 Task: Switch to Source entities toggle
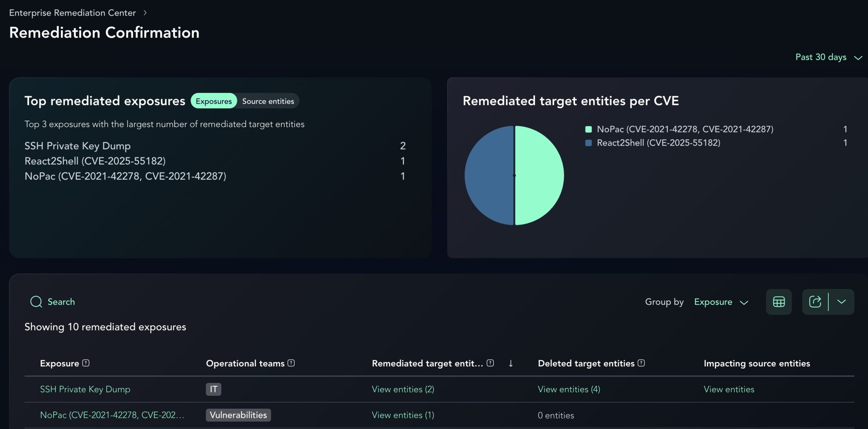tap(268, 101)
